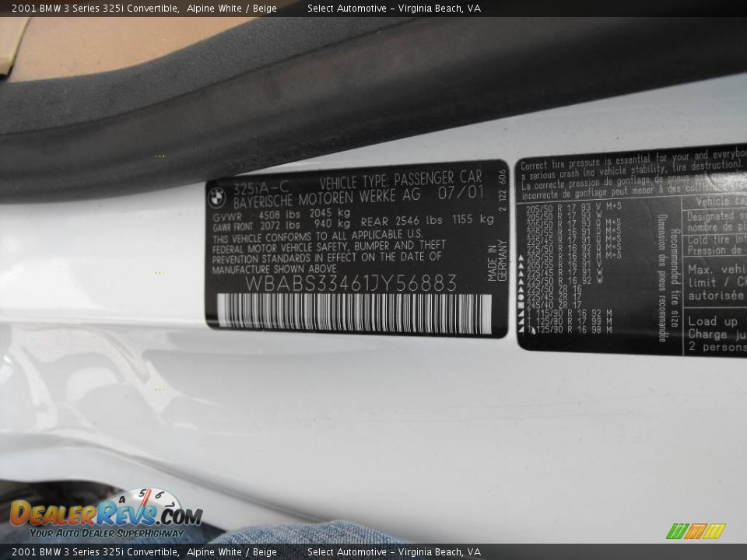Click 'MANUFACTURE SHOWN ABOVE.' line
This screenshot has width=747, height=560.
(275, 270)
